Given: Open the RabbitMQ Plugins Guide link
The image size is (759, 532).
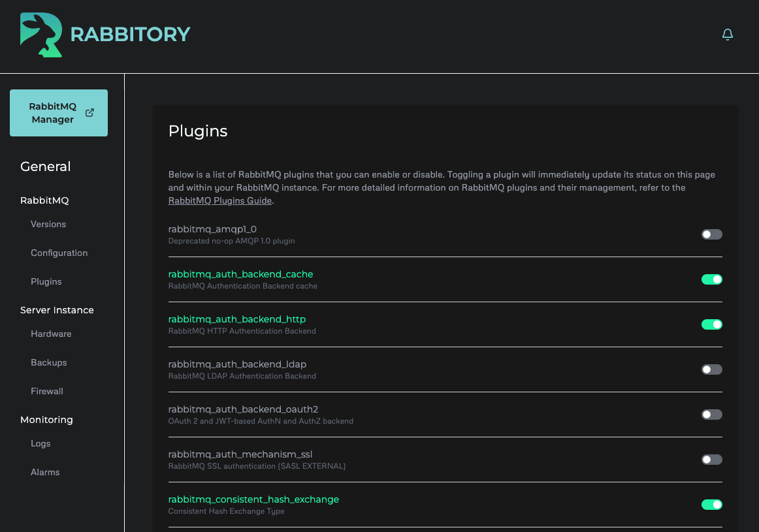Looking at the screenshot, I should 219,200.
